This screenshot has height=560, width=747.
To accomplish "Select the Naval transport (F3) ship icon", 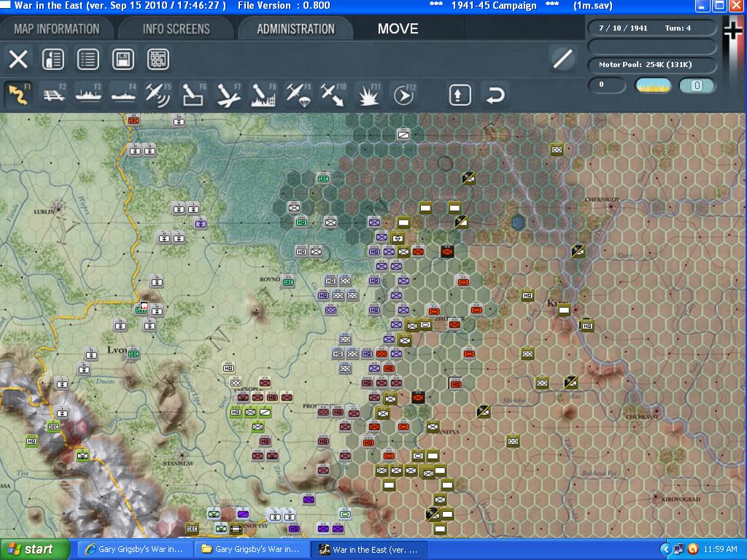I will pos(88,94).
